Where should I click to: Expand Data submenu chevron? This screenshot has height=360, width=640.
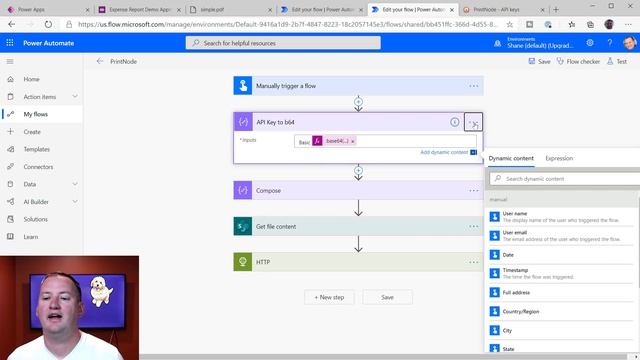75,184
